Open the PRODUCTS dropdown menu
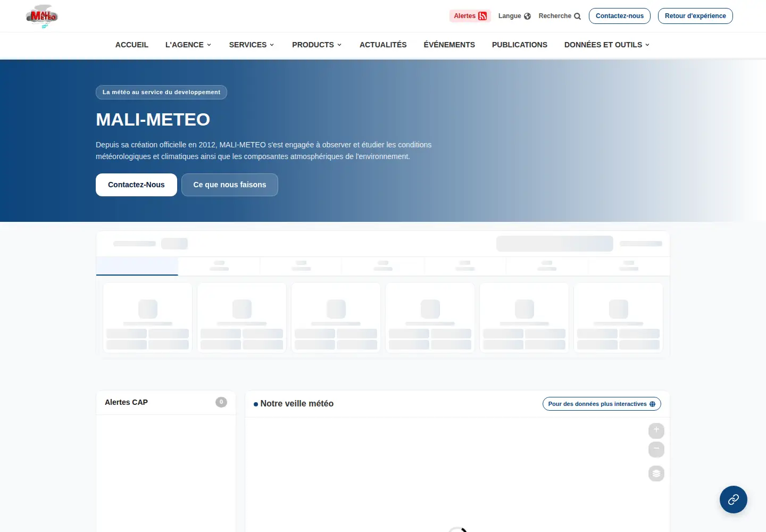The image size is (766, 532). coord(317,45)
